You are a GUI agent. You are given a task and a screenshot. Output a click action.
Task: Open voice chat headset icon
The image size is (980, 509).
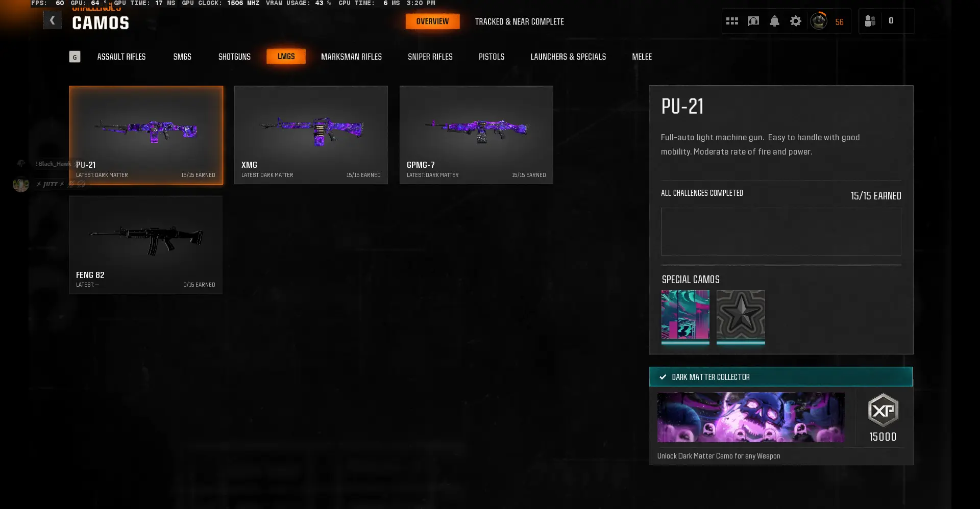click(753, 21)
